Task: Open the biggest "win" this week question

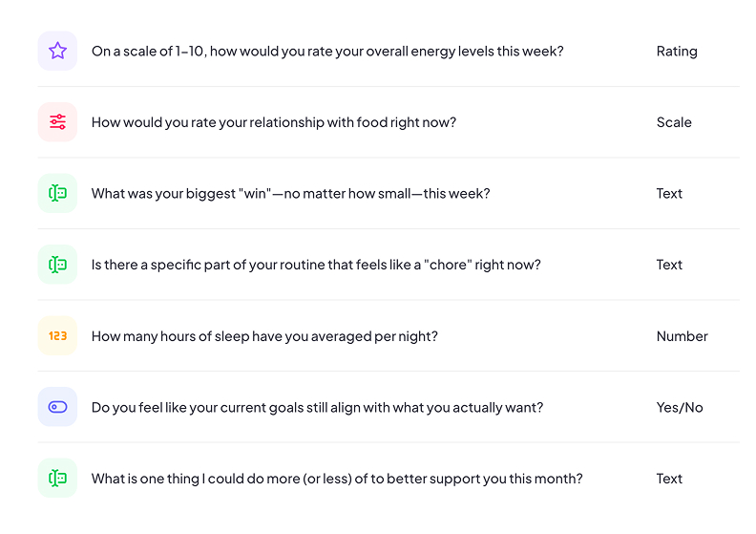Action: click(x=290, y=193)
